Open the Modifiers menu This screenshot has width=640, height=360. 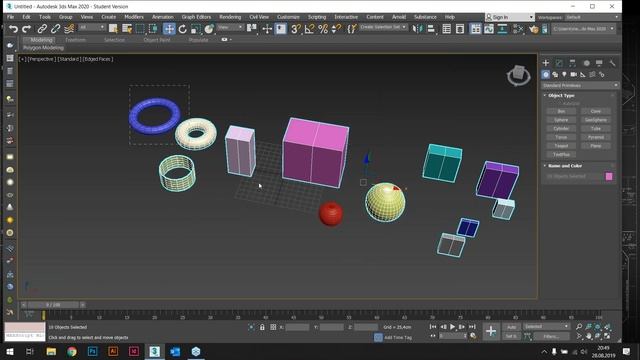pyautogui.click(x=134, y=17)
